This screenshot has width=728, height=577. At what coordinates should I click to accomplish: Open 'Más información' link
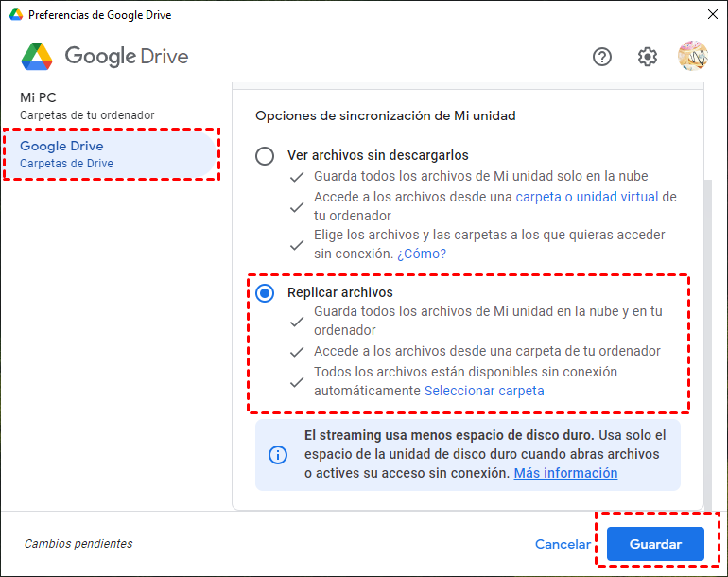[565, 473]
